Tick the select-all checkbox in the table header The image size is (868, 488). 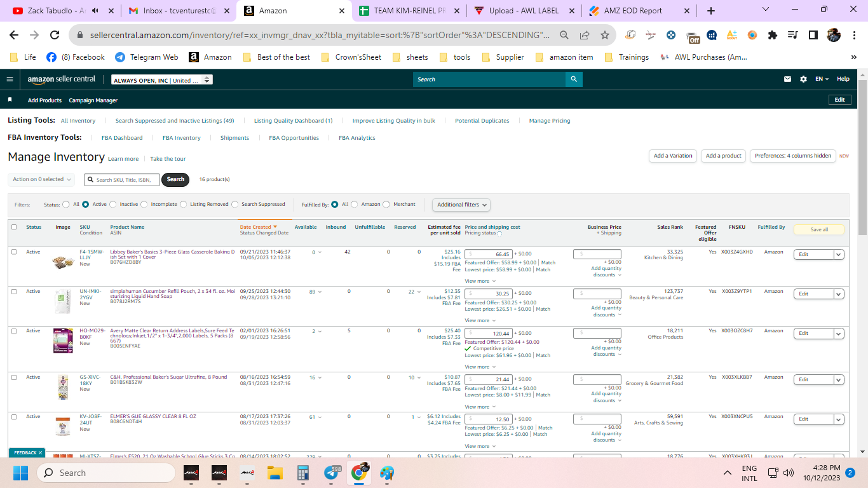(x=14, y=227)
